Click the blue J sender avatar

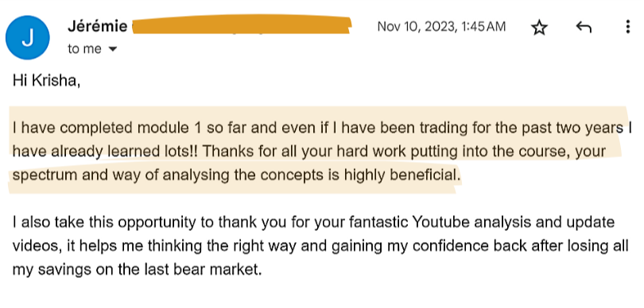[x=28, y=38]
